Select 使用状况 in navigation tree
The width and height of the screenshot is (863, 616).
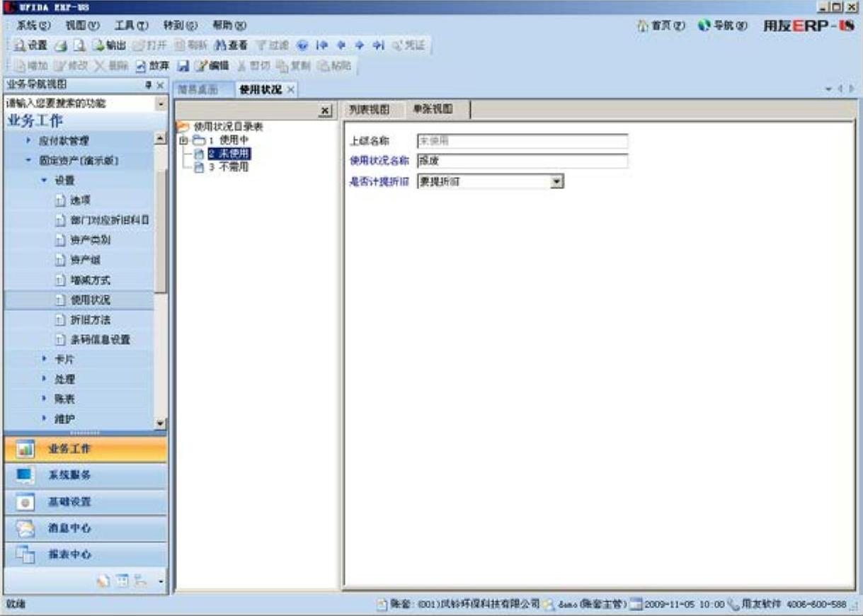91,300
